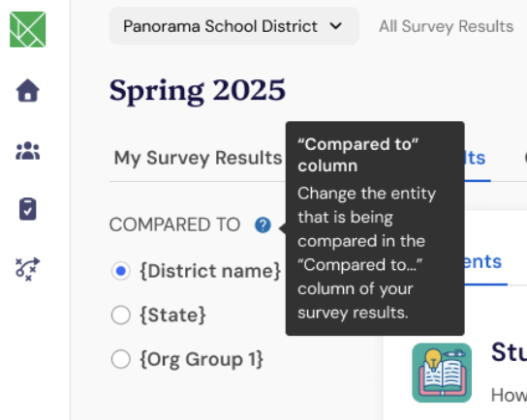Click the {District name} label text
Viewport: 527px width, 420px height.
tap(210, 271)
